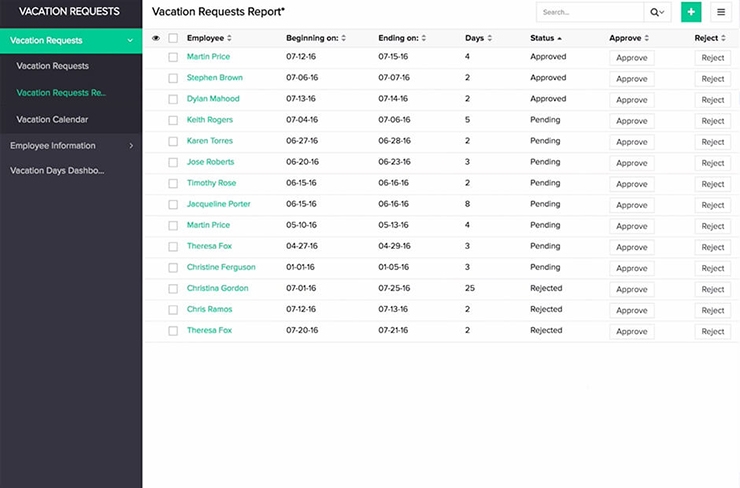Open the hamburger menu icon

tap(721, 12)
